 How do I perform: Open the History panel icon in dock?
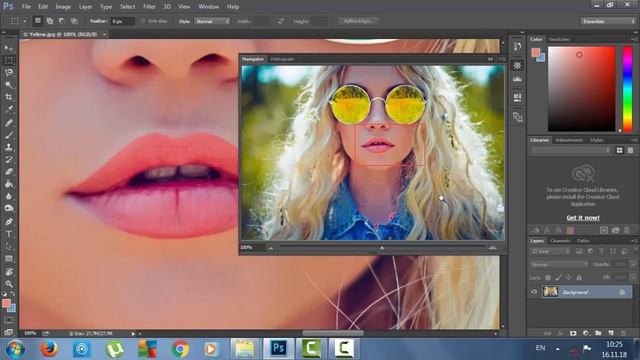tap(518, 47)
